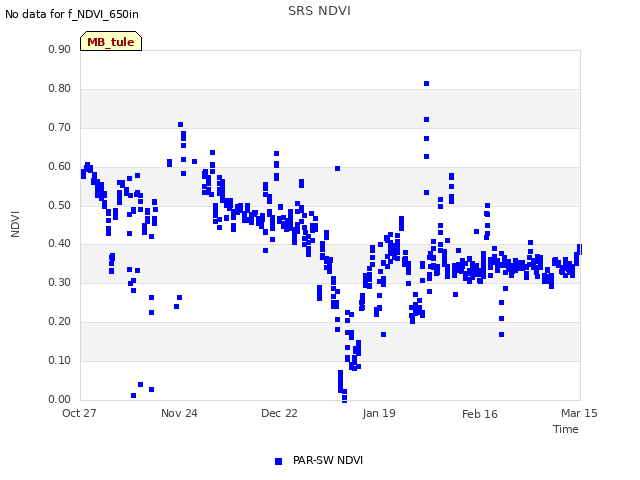Click the Jan 19 x-axis label
Image resolution: width=640 pixels, height=480 pixels.
pyautogui.click(x=379, y=413)
